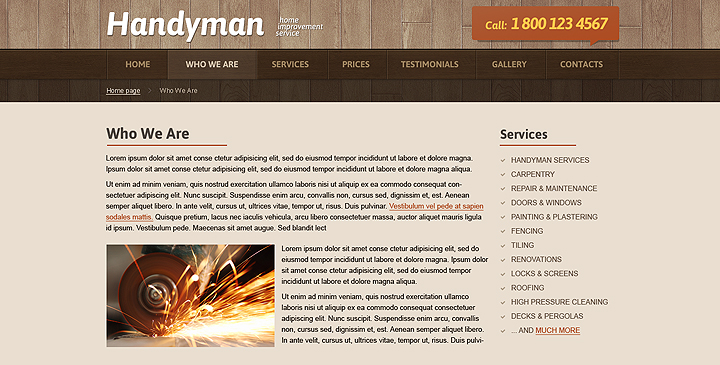Click the checkmark icon beside Handyman Services
720x365 pixels.
coord(503,160)
